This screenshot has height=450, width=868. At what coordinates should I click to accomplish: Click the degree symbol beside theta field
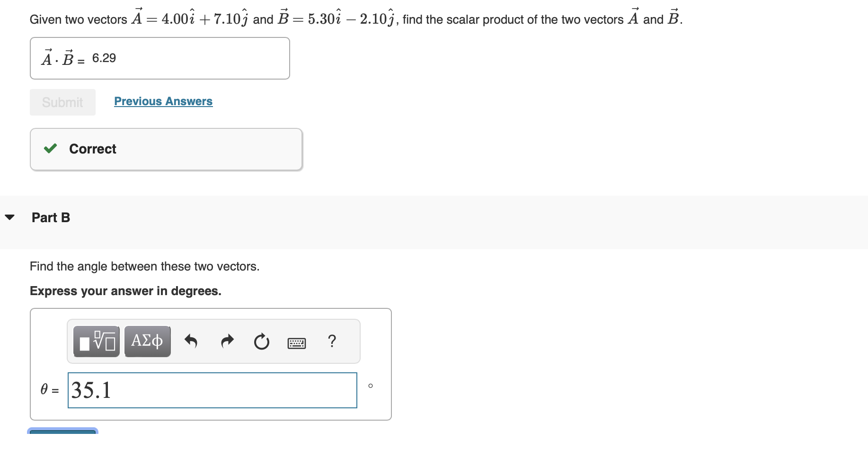coord(371,386)
